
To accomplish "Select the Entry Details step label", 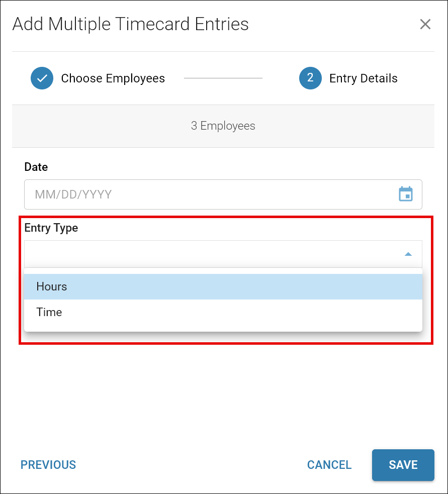I will point(363,78).
